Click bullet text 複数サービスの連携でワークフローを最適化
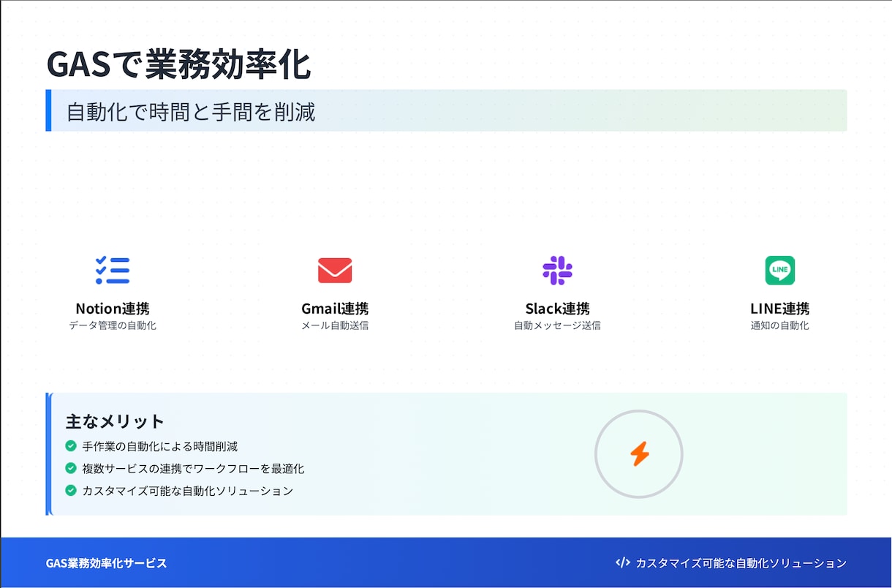 (x=193, y=468)
